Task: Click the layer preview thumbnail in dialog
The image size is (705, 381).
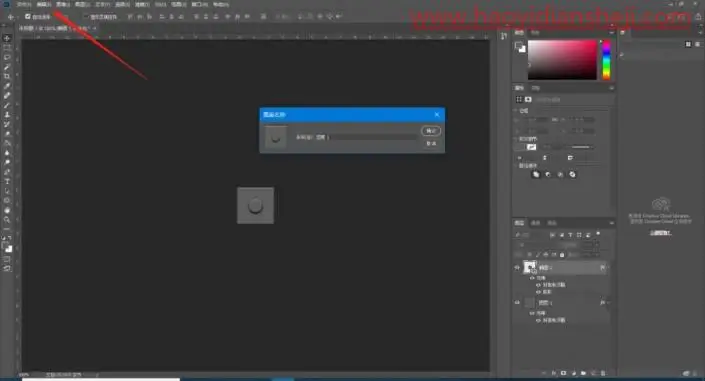Action: (x=276, y=138)
